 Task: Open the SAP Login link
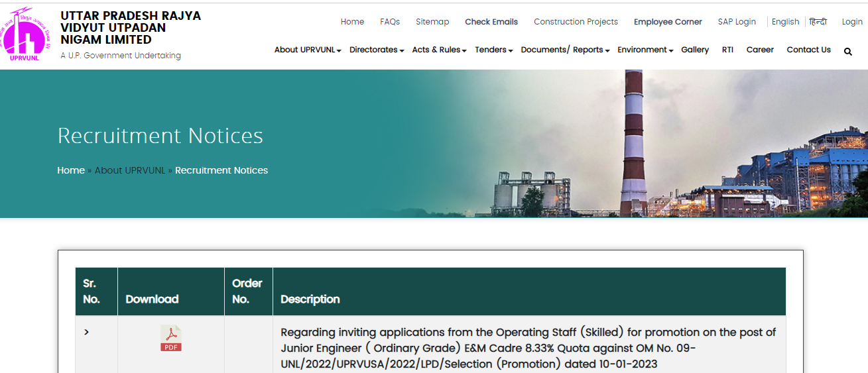tap(736, 22)
